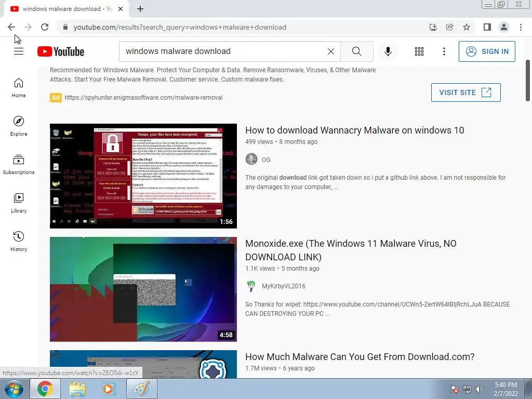The height and width of the screenshot is (399, 532).
Task: Open a new tab with the plus button
Action: pyautogui.click(x=140, y=9)
